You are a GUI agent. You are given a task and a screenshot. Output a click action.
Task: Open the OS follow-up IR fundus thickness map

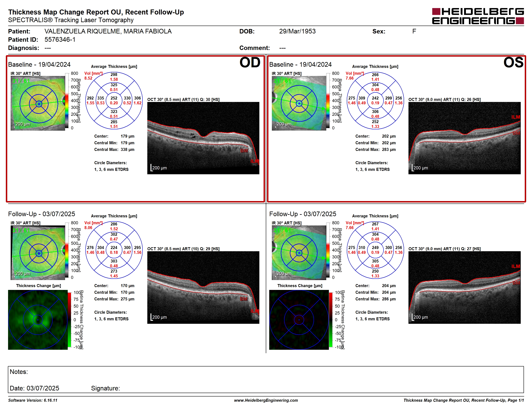tap(299, 253)
